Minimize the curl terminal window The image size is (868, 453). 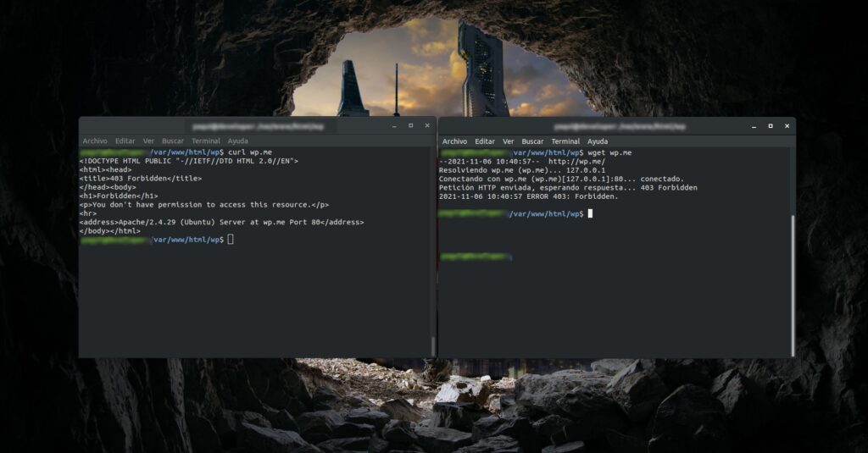click(x=394, y=125)
